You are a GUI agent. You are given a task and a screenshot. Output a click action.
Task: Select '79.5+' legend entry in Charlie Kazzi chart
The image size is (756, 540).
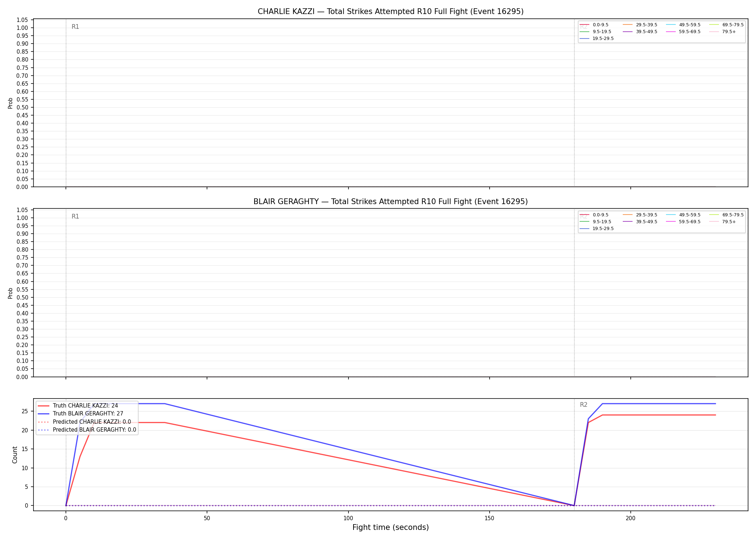pos(723,32)
